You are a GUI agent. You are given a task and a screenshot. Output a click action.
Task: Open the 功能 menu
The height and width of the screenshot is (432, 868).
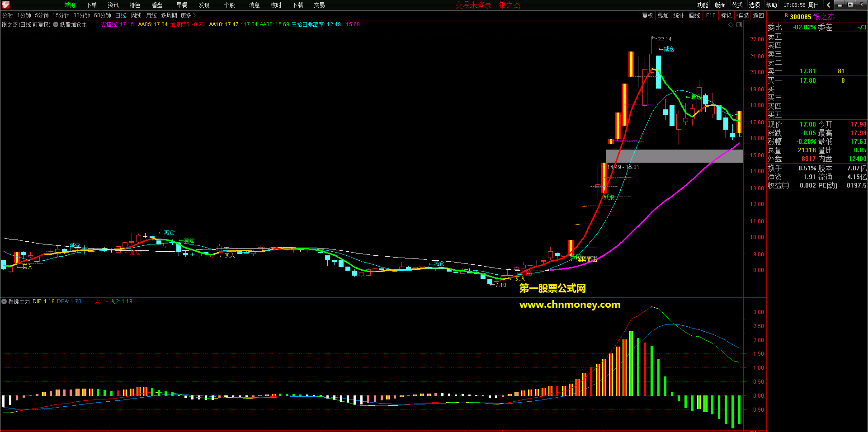703,5
